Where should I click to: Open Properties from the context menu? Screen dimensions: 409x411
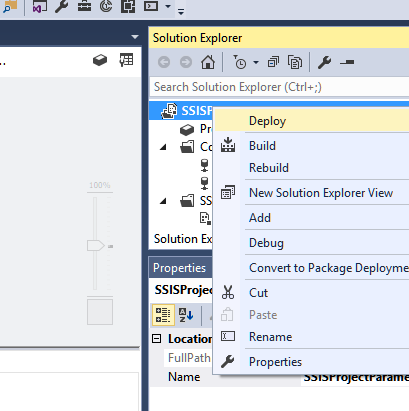tap(311, 362)
